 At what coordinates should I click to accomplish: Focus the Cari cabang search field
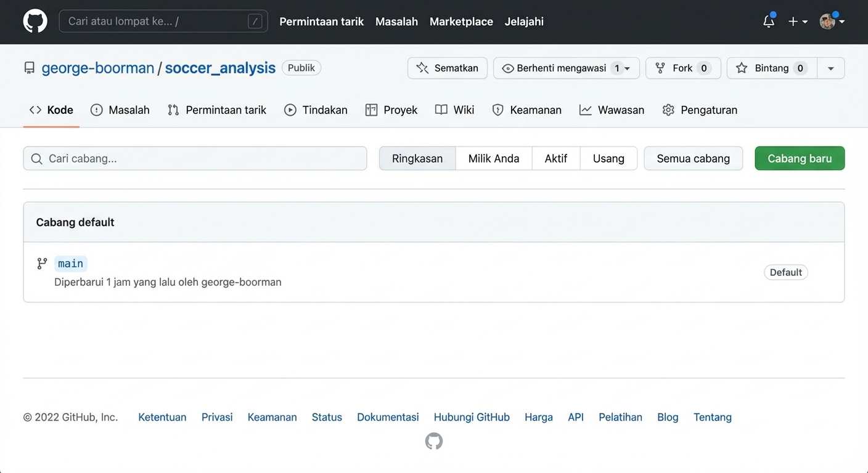[x=195, y=158]
